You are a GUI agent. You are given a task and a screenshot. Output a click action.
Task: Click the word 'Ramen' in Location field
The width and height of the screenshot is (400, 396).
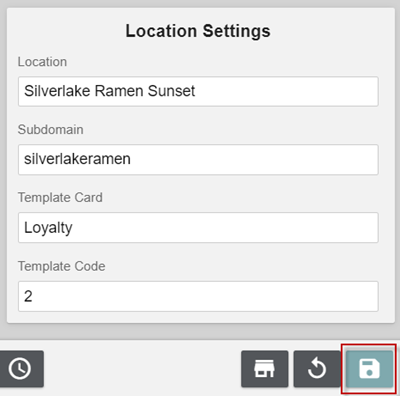119,91
